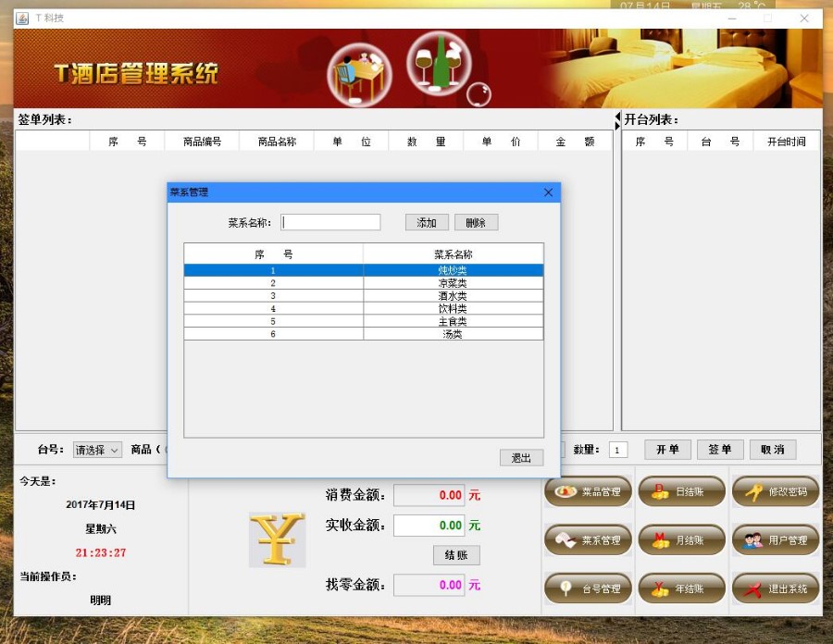Image resolution: width=833 pixels, height=644 pixels.
Task: Click the 结账 checkout button
Action: 456,555
